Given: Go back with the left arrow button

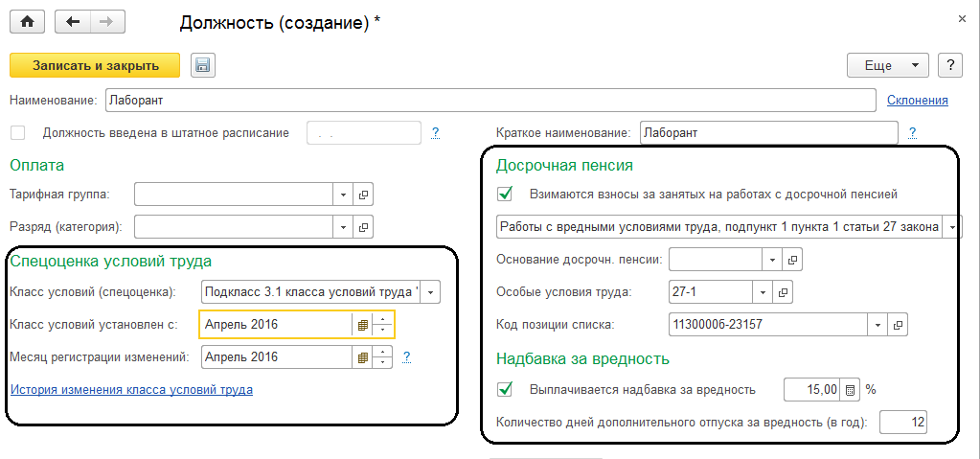Looking at the screenshot, I should (73, 22).
